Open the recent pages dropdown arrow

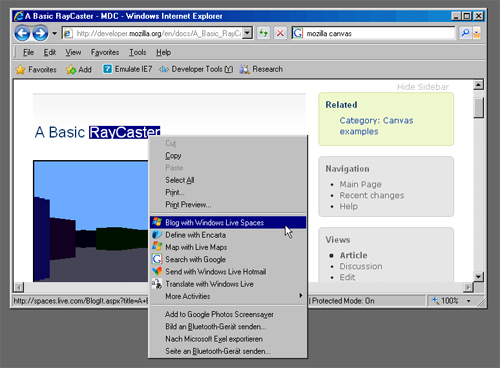click(54, 33)
